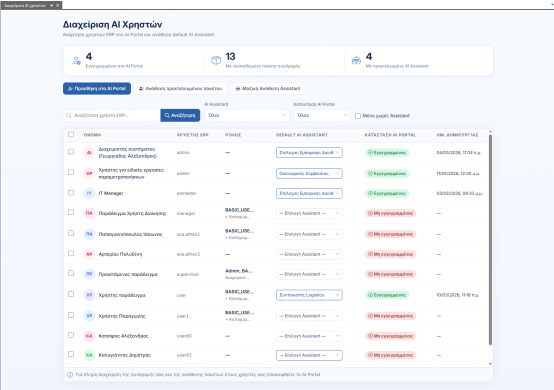The height and width of the screenshot is (390, 554).
Task: Click the ΡΟΛΟΣ column header
Action: [233, 135]
